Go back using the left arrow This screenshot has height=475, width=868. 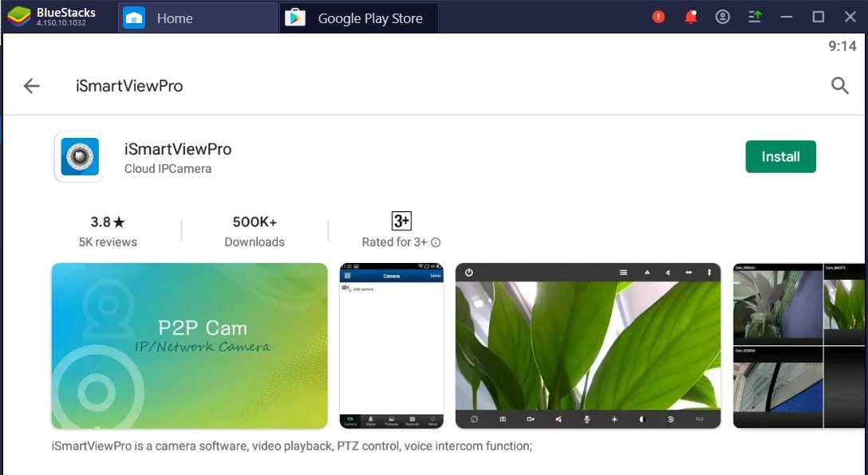point(32,86)
